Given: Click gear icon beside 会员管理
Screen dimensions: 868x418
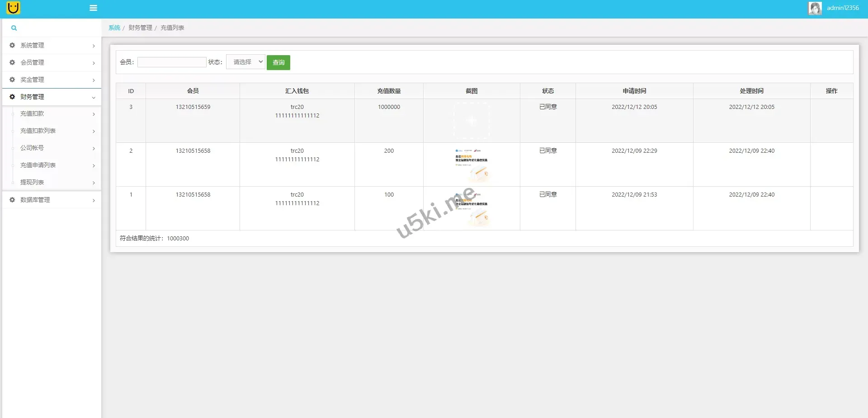Looking at the screenshot, I should [x=12, y=62].
